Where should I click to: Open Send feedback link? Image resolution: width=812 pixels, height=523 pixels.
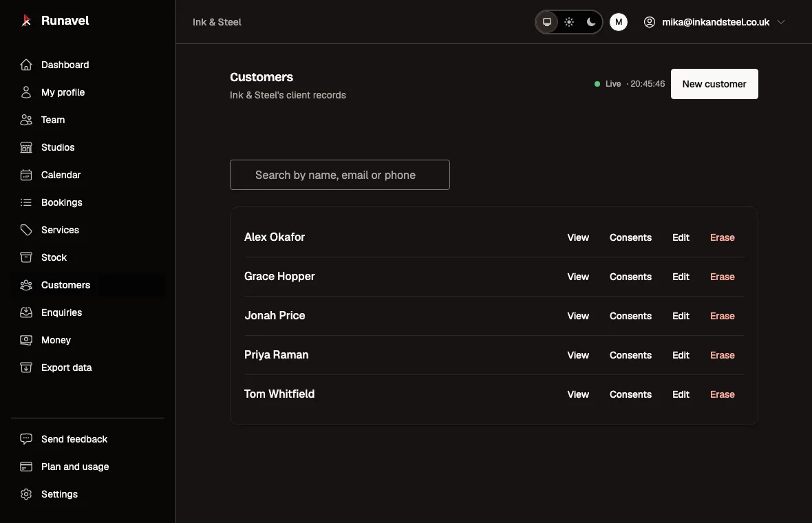[x=88, y=439]
